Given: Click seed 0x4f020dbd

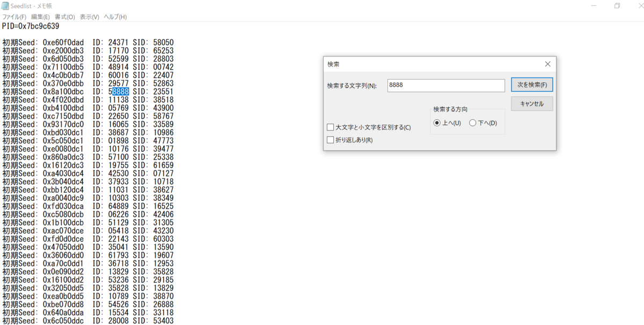Looking at the screenshot, I should coord(63,100).
